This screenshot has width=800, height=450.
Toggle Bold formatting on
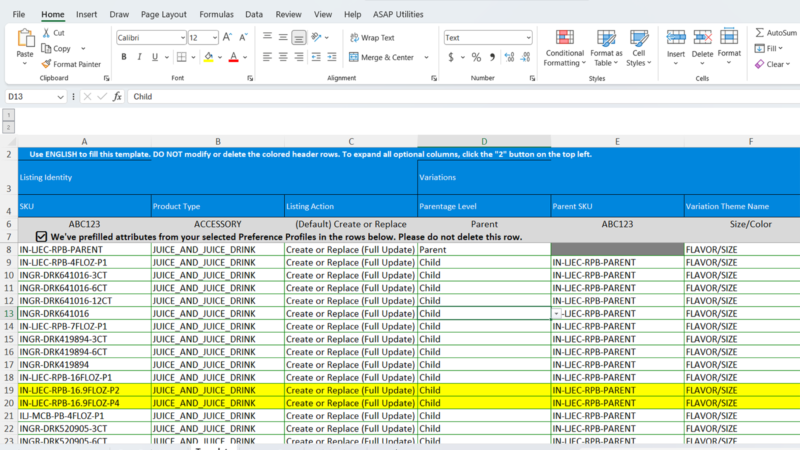123,57
